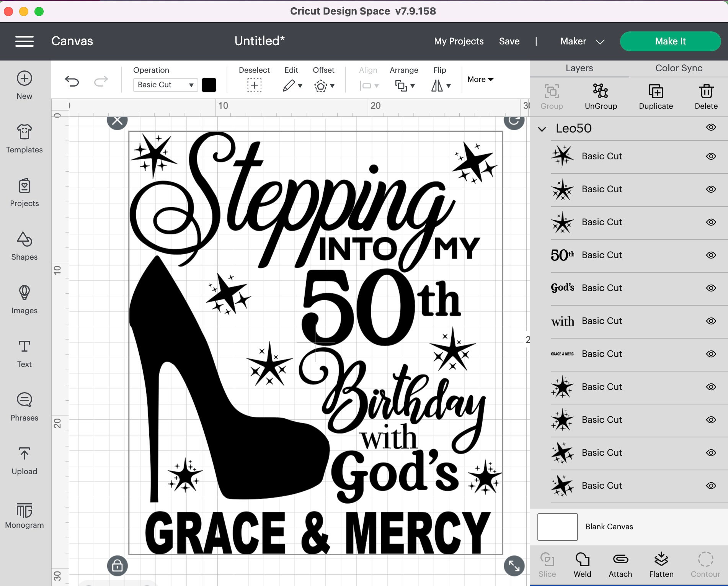Image resolution: width=728 pixels, height=586 pixels.
Task: Open the Basic Cut operation dropdown
Action: tap(165, 85)
